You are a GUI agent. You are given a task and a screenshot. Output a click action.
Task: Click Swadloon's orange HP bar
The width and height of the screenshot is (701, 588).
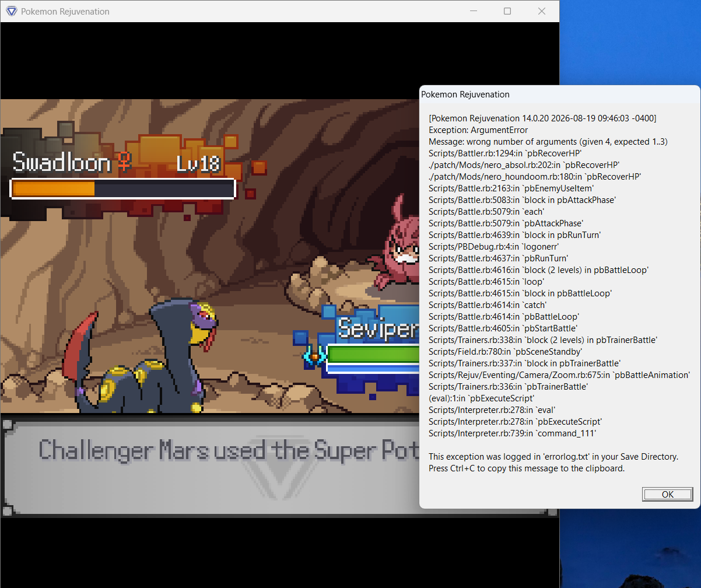[123, 189]
